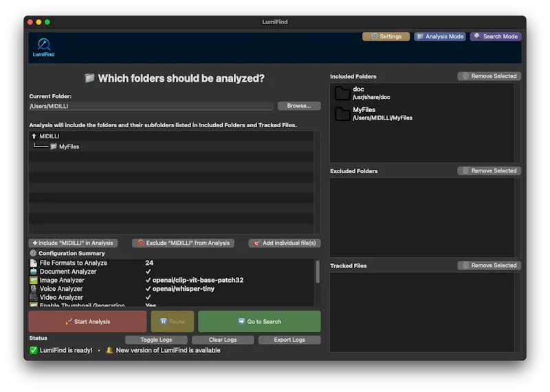The image size is (550, 392).
Task: Click Enable Thumbnail Generation row
Action: [171, 305]
